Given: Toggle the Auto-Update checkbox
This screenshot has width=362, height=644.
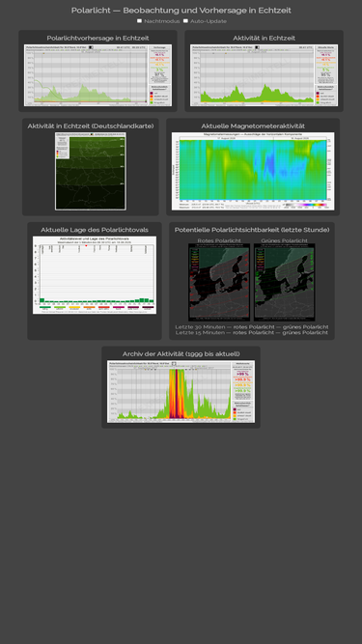Looking at the screenshot, I should click(186, 21).
